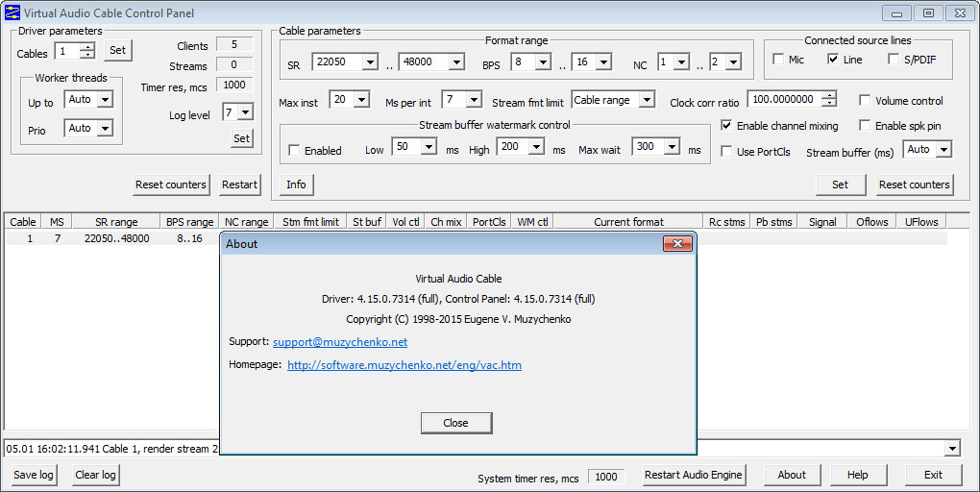Enable stream buffer watermark control checkbox
This screenshot has width=980, height=492.
294,150
